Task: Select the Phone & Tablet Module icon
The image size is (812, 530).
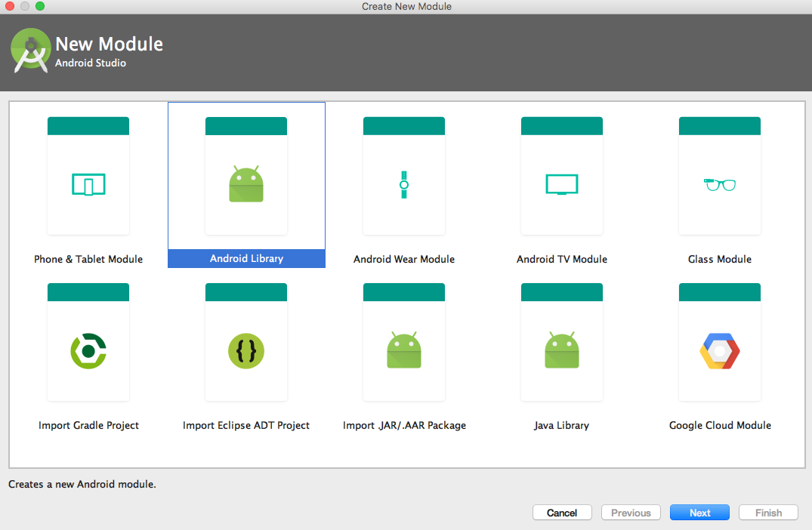Action: (88, 184)
